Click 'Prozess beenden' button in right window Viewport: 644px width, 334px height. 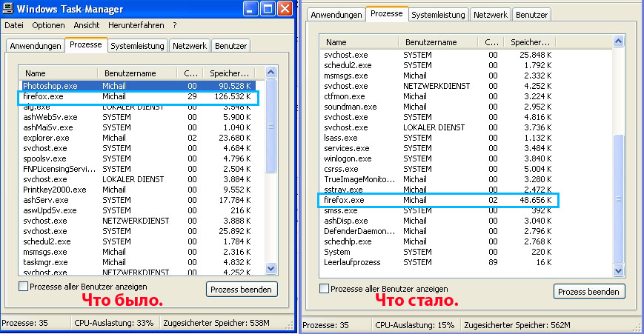pyautogui.click(x=588, y=292)
